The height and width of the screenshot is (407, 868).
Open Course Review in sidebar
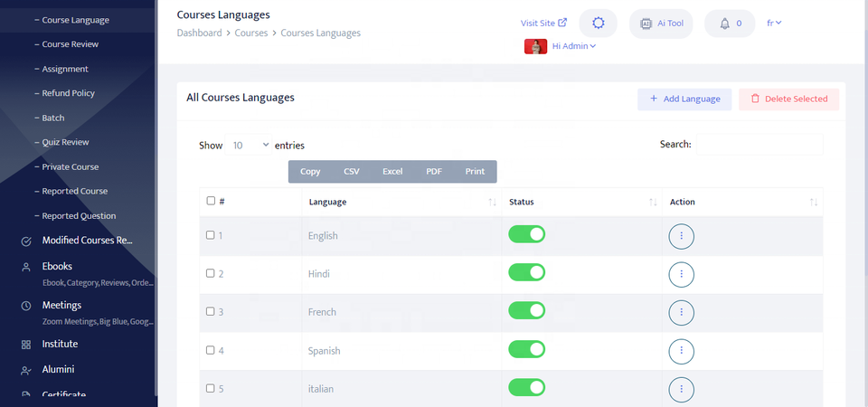point(70,44)
